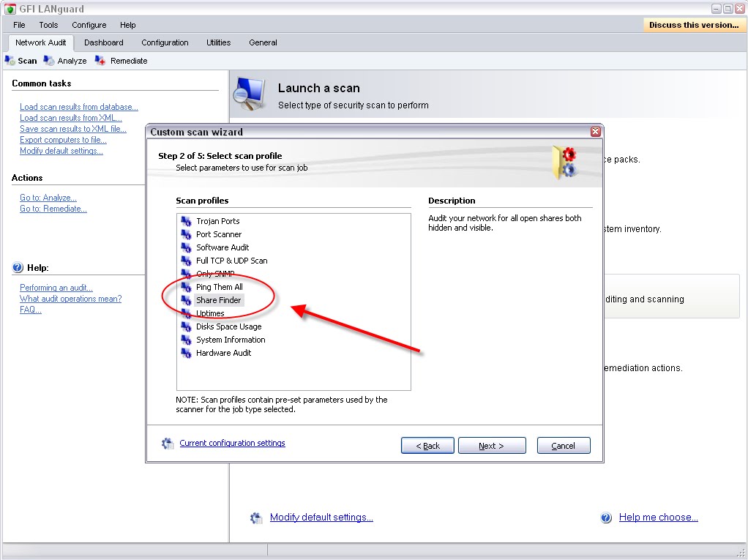Screen dimensions: 748x560
Task: Click the Trojan Ports profile icon
Action: 186,221
